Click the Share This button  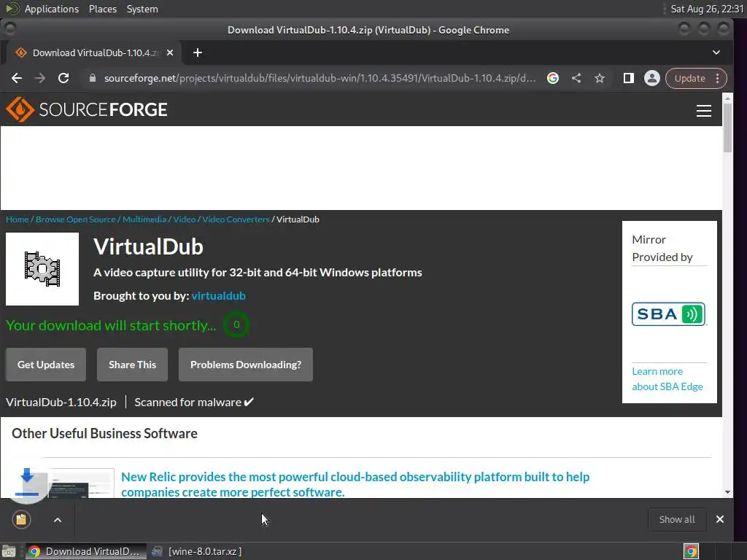pyautogui.click(x=133, y=365)
